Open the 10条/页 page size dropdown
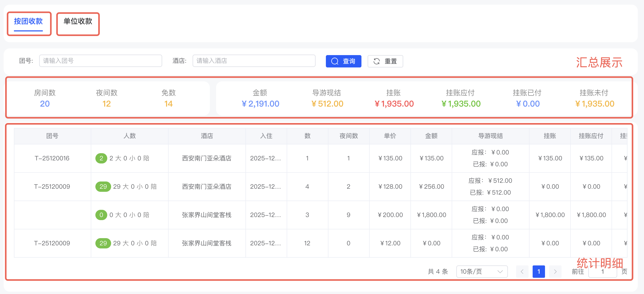This screenshot has height=294, width=644. click(x=481, y=272)
